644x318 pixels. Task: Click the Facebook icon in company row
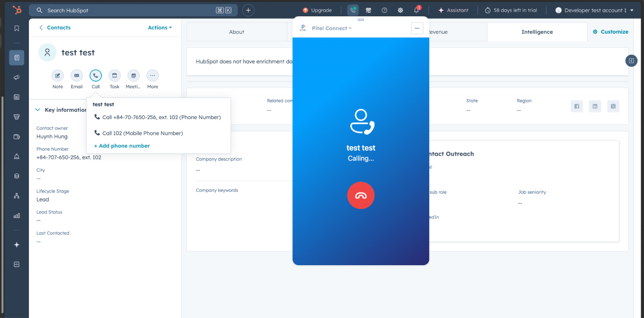577,106
